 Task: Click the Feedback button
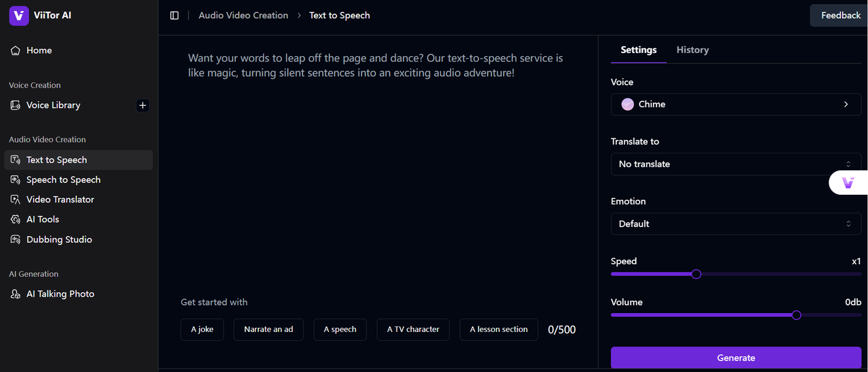click(840, 16)
